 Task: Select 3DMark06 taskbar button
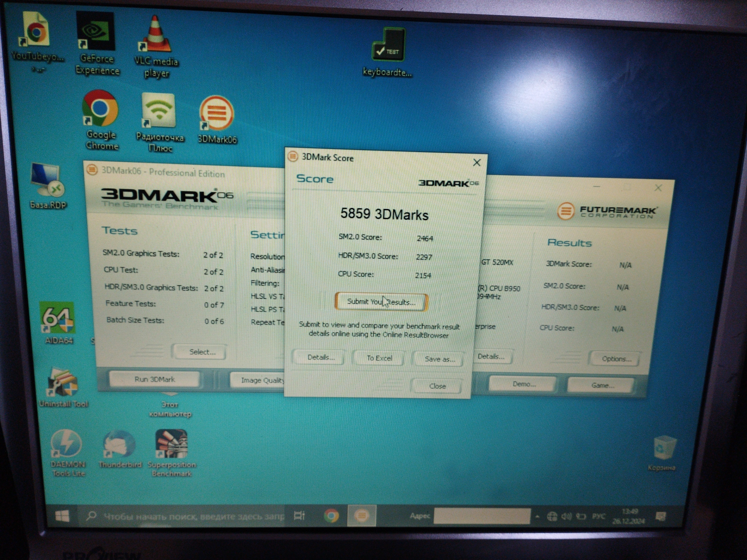pos(362,516)
